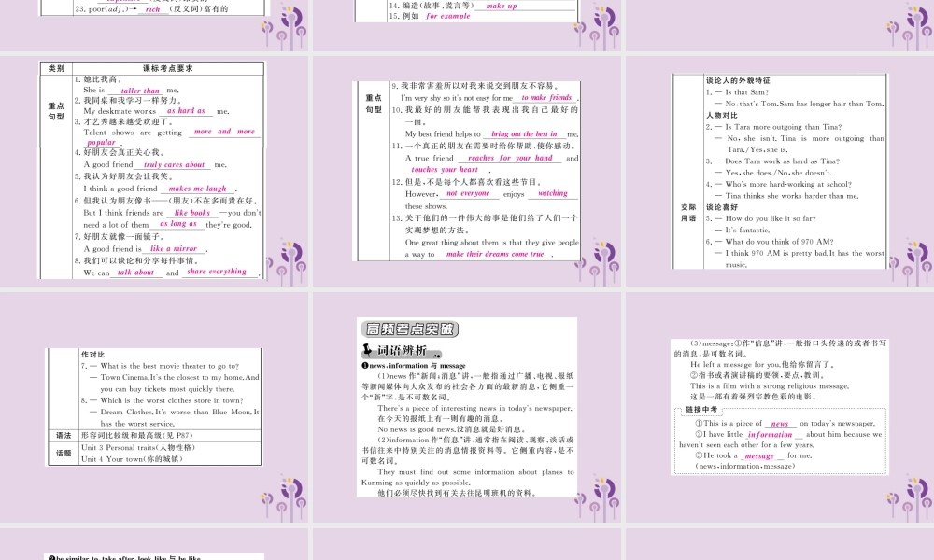Viewport: 934px width, 560px height.
Task: Click the answer 'make up'
Action: click(502, 6)
